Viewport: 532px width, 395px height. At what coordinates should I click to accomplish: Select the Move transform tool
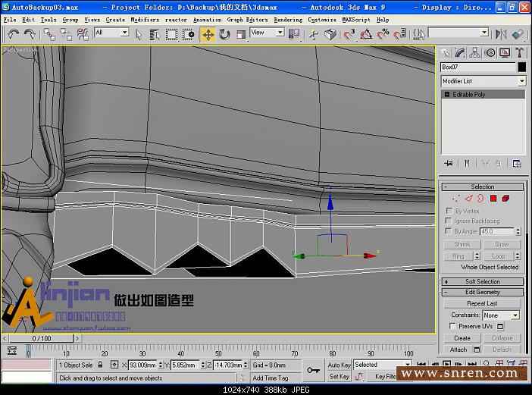pos(208,34)
